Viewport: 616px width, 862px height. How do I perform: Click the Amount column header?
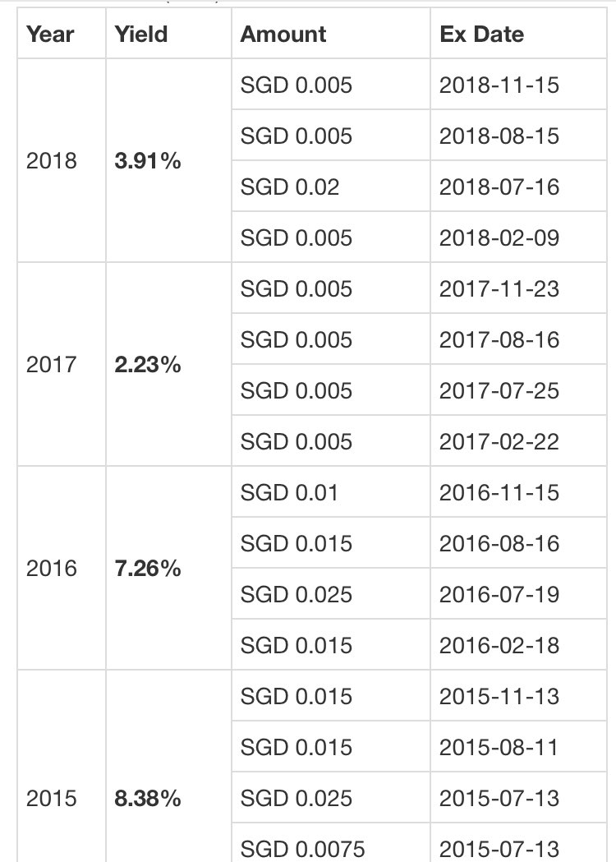pyautogui.click(x=283, y=35)
